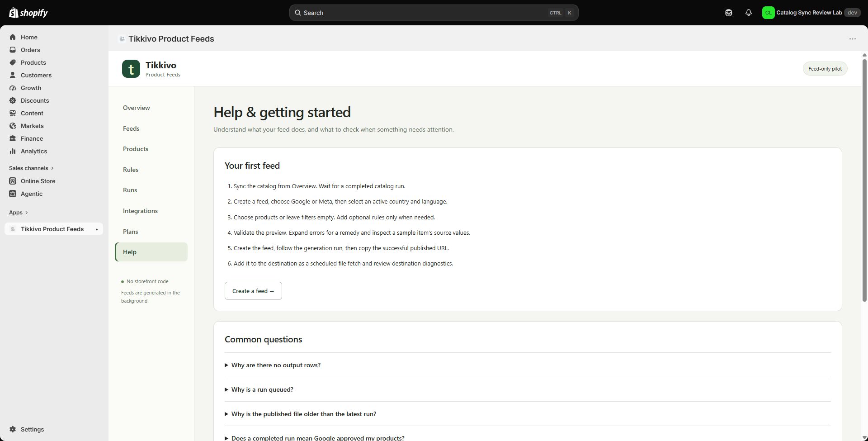Screen dimensions: 868x441
Task: Click the 'No storefront code' status text
Action: click(147, 281)
